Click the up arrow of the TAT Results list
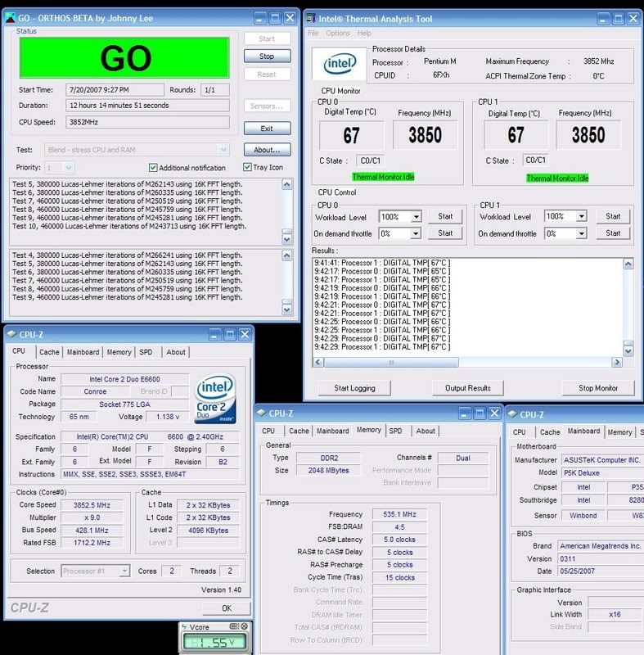644x655 pixels. 628,264
